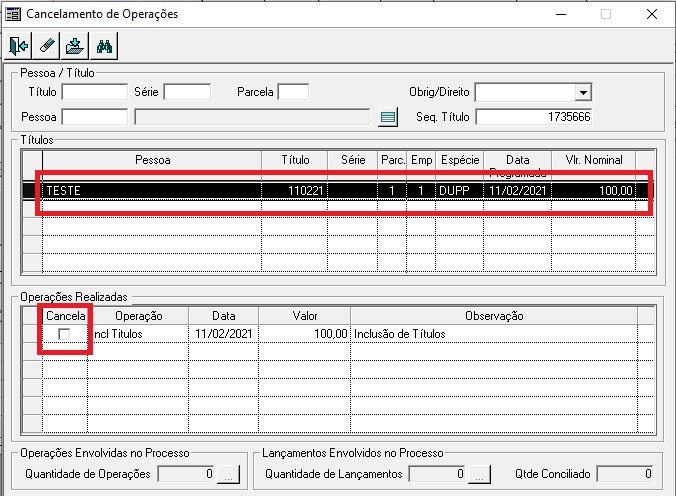Minimize the Cancelamento de Operações window
The width and height of the screenshot is (676, 496).
point(561,14)
